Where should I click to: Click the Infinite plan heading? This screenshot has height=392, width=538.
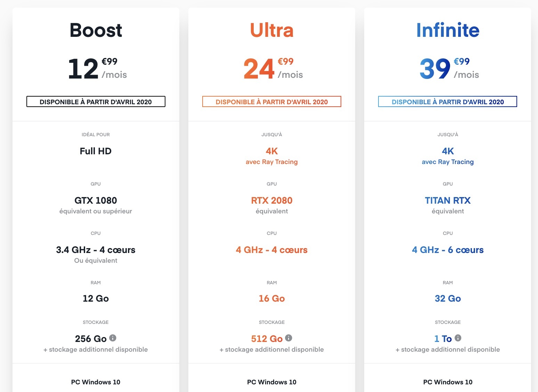point(448,30)
